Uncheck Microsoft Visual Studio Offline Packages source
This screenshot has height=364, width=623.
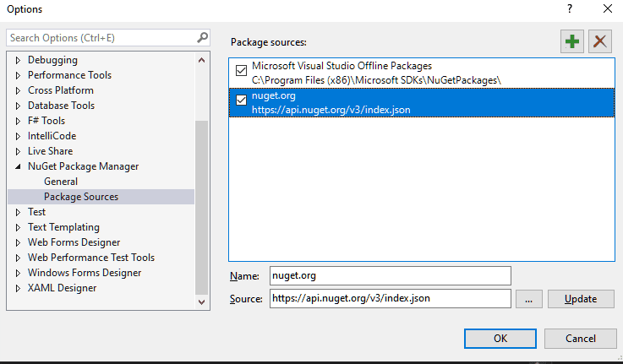241,71
